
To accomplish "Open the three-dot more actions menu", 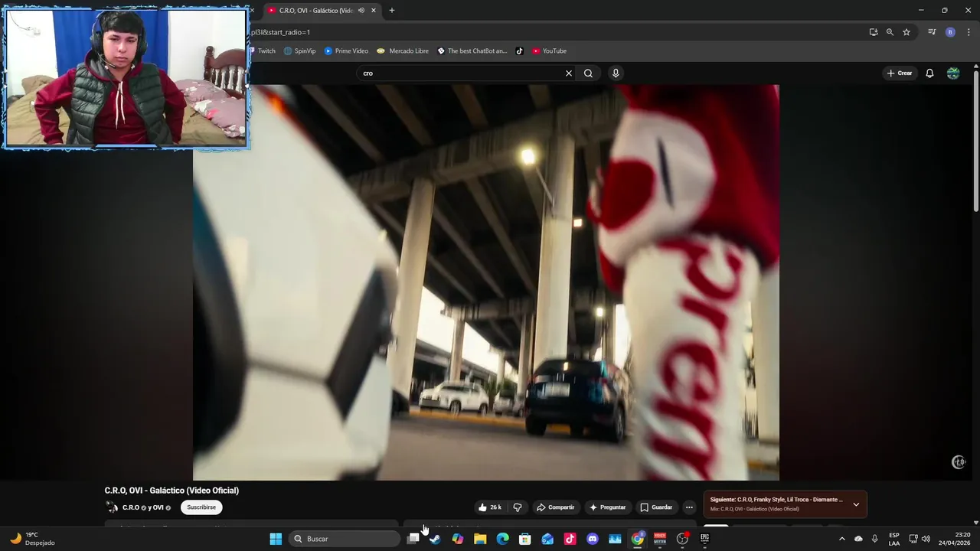I will coord(689,507).
